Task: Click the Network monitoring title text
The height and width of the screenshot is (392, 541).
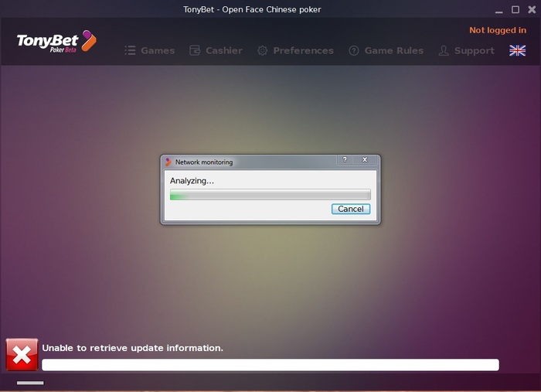Action: pos(204,162)
